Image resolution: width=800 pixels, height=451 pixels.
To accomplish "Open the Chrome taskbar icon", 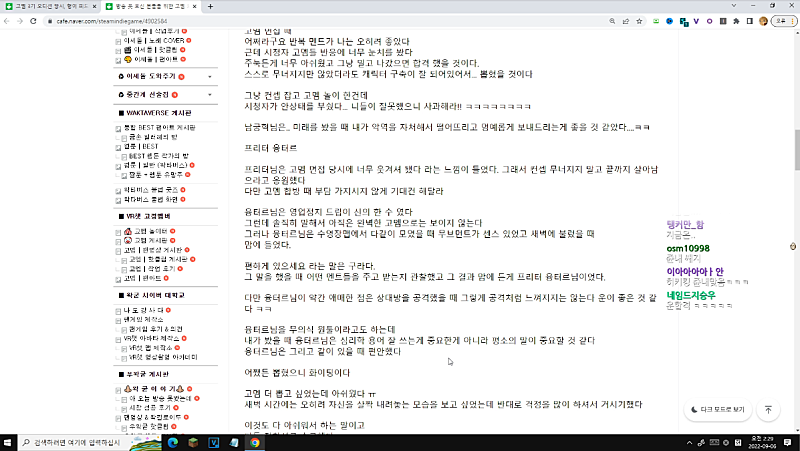I will point(254,442).
